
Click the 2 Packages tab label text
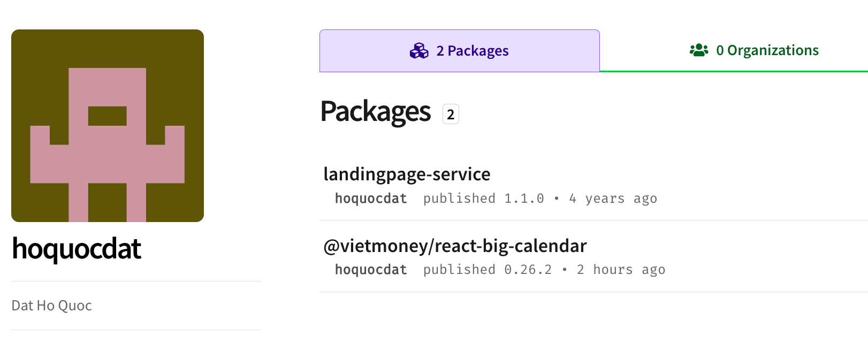tap(473, 51)
